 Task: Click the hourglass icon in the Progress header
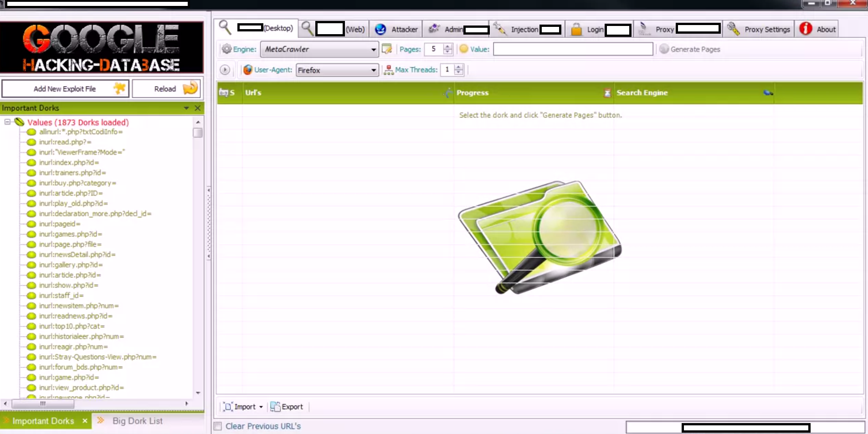607,93
